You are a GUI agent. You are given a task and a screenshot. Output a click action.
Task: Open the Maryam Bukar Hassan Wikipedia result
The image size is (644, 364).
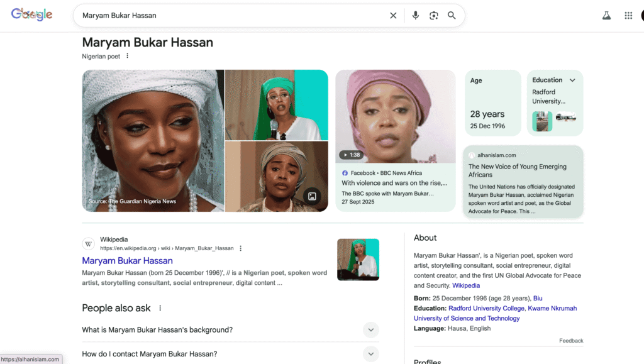pyautogui.click(x=127, y=261)
